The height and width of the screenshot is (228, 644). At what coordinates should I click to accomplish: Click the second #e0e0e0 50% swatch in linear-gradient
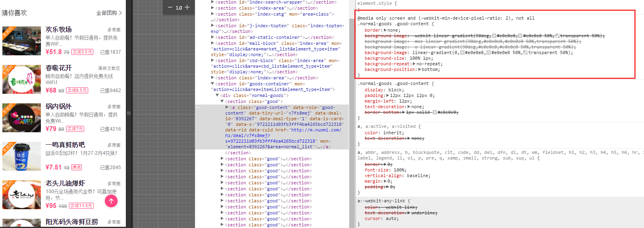pyautogui.click(x=489, y=52)
